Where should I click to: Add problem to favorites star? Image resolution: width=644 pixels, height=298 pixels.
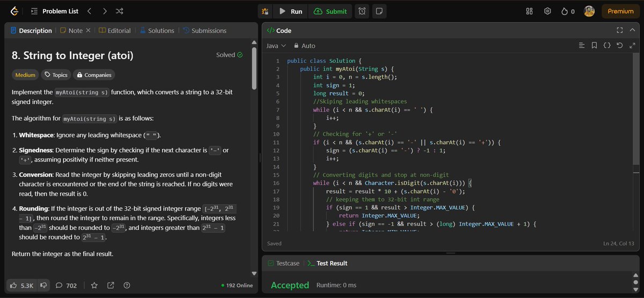point(94,286)
